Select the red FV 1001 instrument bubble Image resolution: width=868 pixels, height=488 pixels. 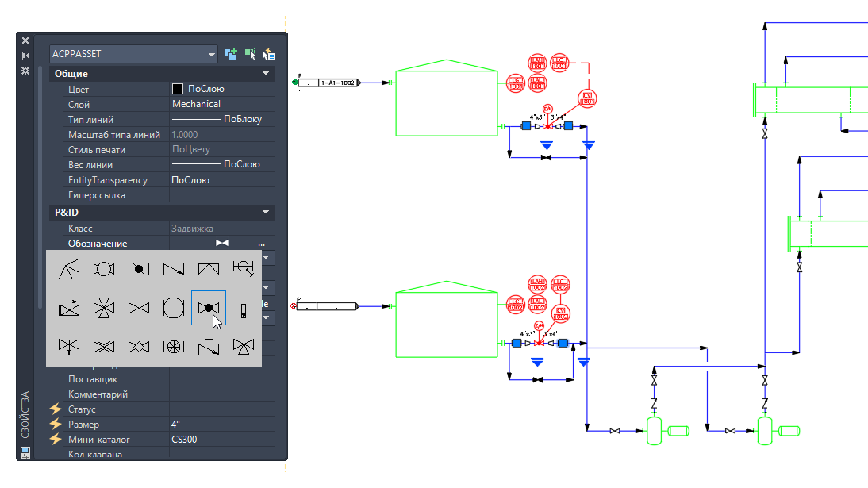pyautogui.click(x=587, y=99)
